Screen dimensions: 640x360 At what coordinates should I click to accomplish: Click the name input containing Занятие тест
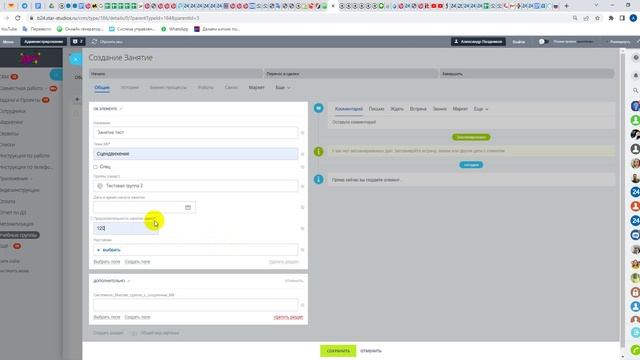[x=196, y=132]
